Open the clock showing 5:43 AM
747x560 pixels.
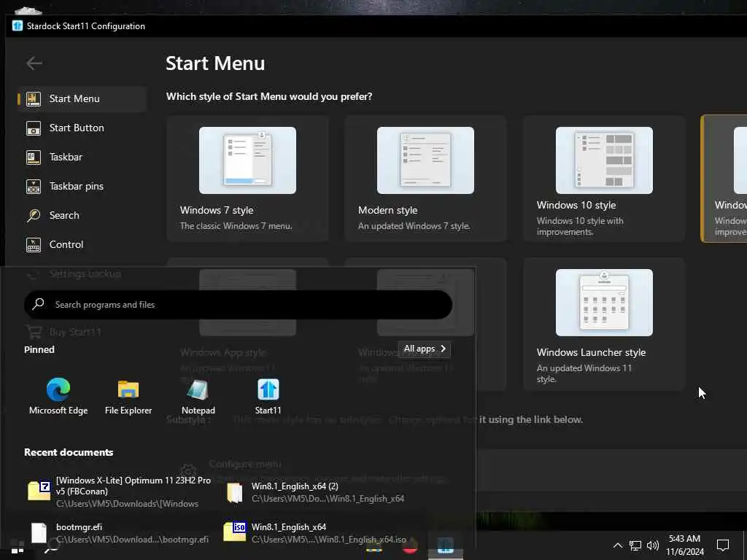[684, 545]
